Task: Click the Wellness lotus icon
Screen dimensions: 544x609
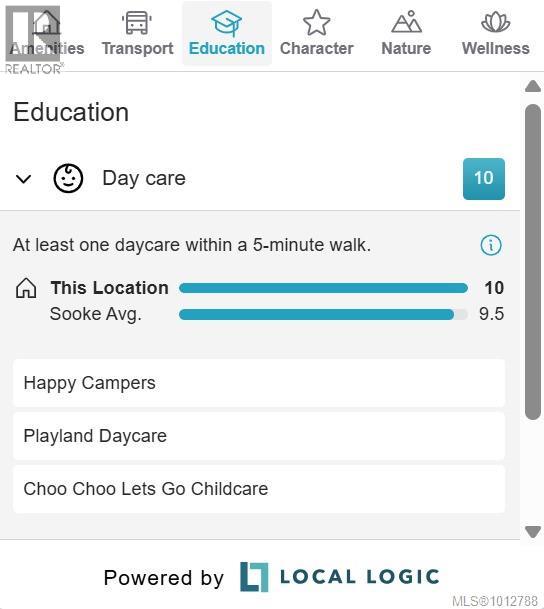Action: point(495,22)
